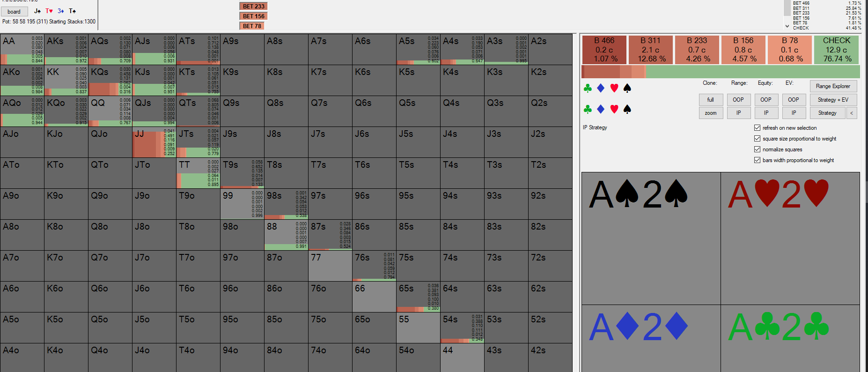This screenshot has height=372, width=868.
Task: Toggle the refresh on new selection checkbox
Action: pyautogui.click(x=757, y=128)
